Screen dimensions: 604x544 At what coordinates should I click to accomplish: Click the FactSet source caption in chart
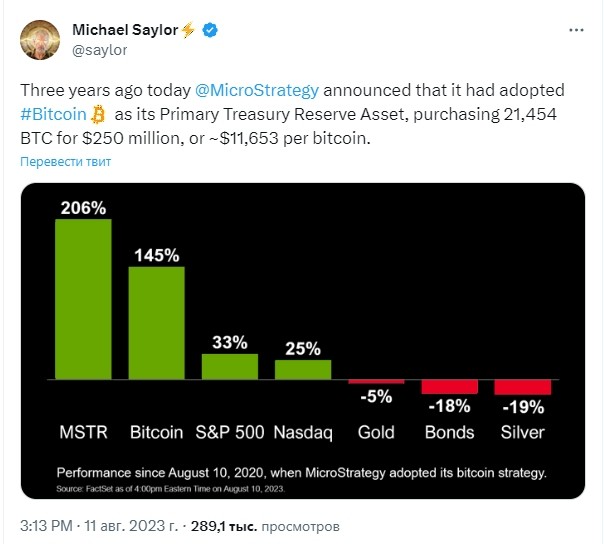(171, 489)
